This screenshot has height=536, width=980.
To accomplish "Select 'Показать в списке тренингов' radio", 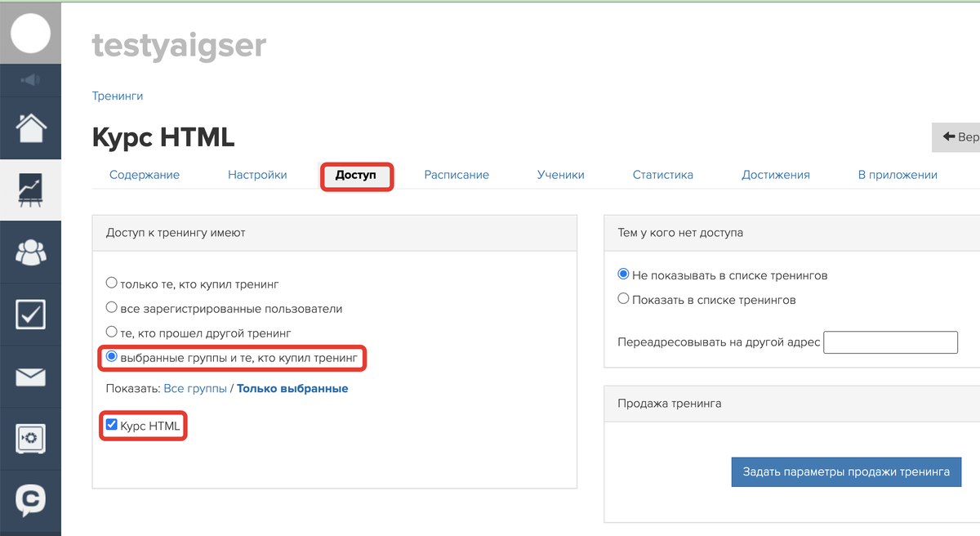I will [624, 299].
